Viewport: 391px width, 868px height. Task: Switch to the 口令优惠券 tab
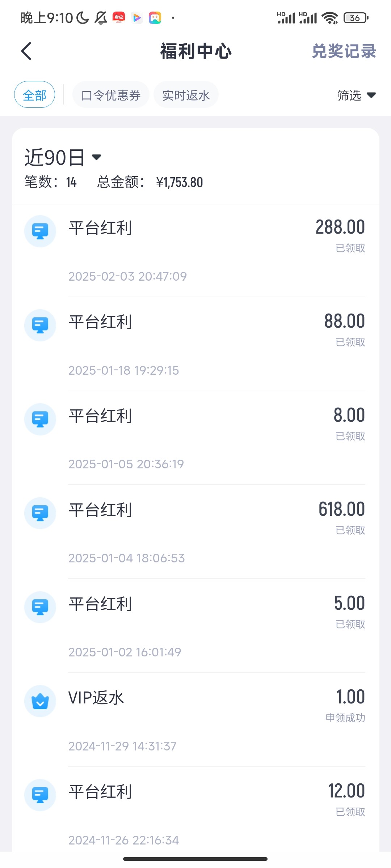click(x=111, y=95)
